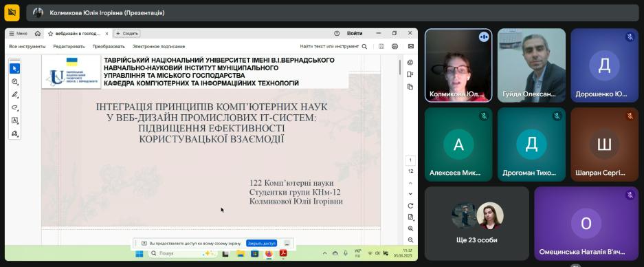Show hidden tray icons chevron
Screen dimensions: 644x267
point(325,253)
